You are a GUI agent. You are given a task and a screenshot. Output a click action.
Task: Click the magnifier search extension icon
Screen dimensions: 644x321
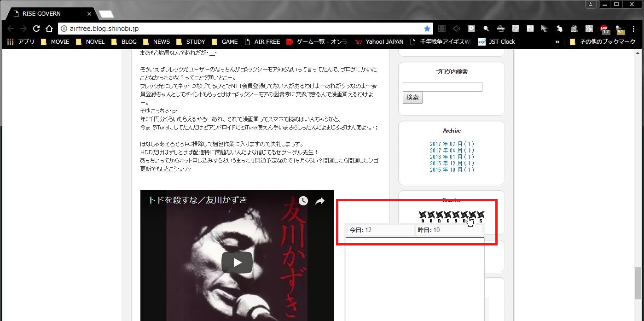(x=486, y=29)
